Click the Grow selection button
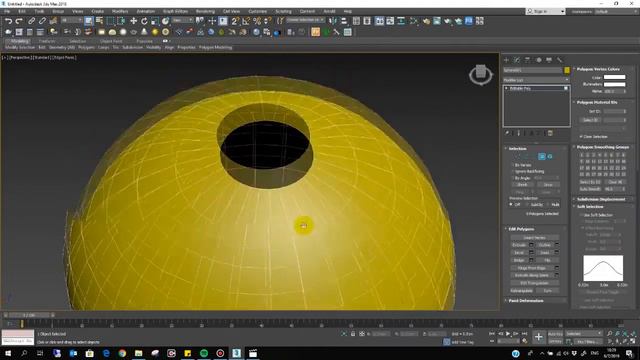The width and height of the screenshot is (640, 360). [x=548, y=184]
